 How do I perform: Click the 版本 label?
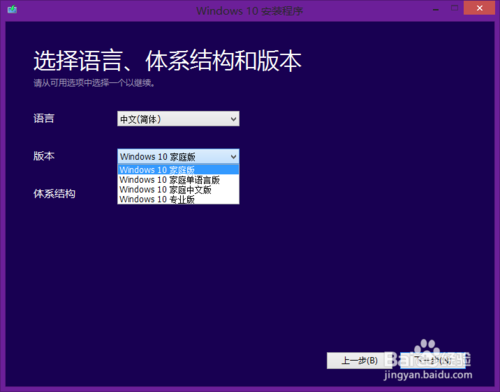[x=44, y=156]
